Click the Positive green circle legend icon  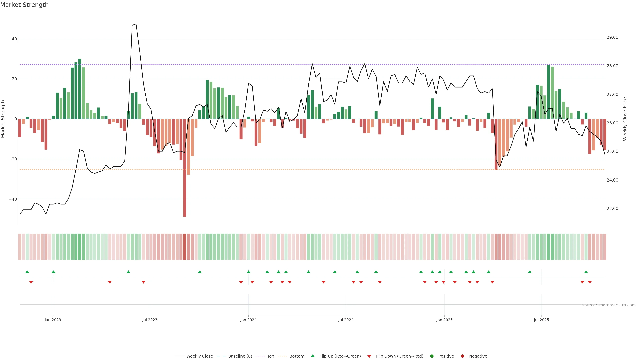pyautogui.click(x=432, y=356)
